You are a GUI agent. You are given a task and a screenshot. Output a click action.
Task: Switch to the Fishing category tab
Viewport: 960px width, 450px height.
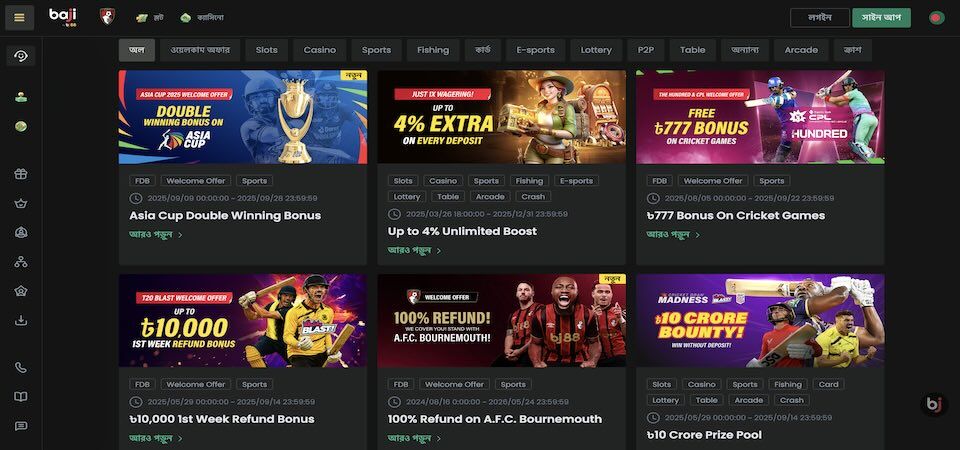433,50
